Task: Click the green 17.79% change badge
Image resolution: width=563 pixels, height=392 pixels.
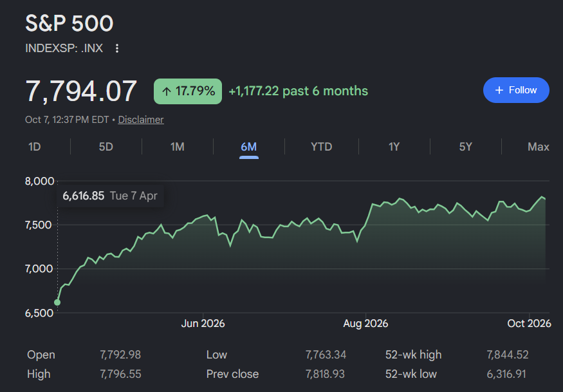Action: [188, 91]
